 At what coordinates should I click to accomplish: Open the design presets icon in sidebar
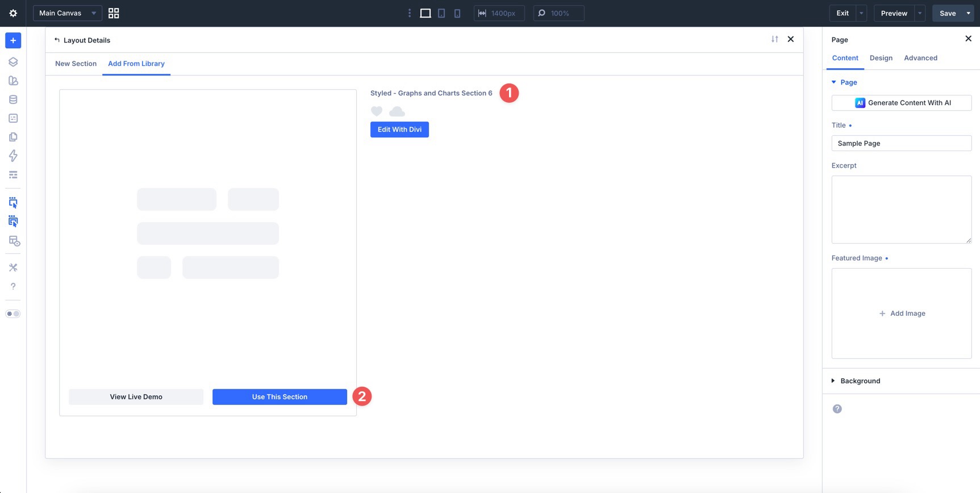point(13,81)
